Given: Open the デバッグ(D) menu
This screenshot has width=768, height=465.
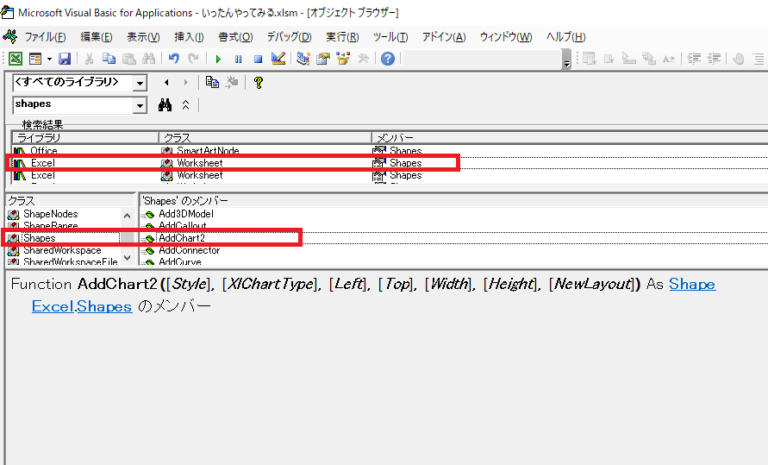Looking at the screenshot, I should (287, 37).
